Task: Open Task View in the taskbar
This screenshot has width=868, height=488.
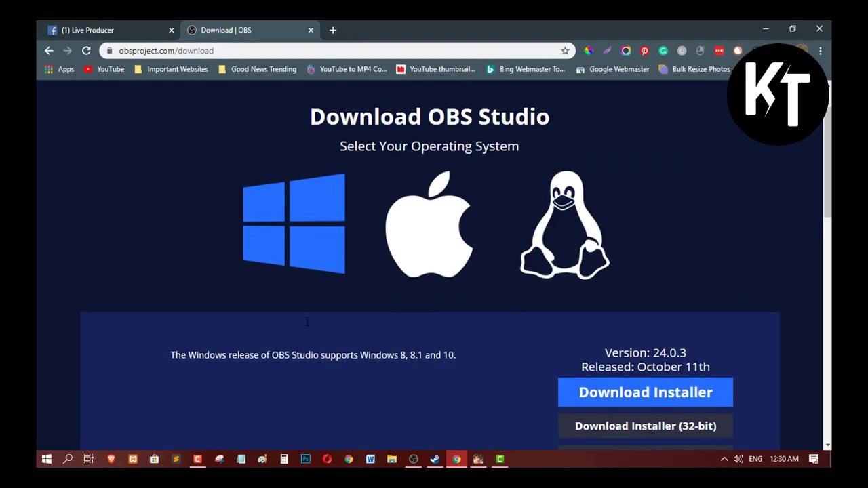Action: tap(89, 459)
